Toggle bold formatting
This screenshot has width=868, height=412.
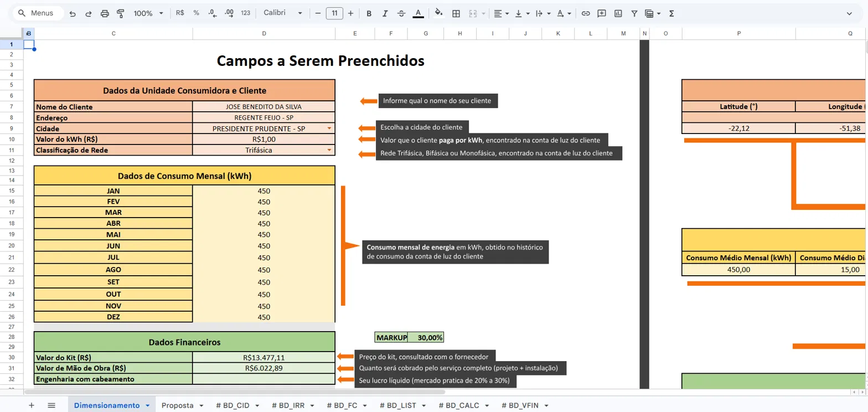(x=369, y=13)
